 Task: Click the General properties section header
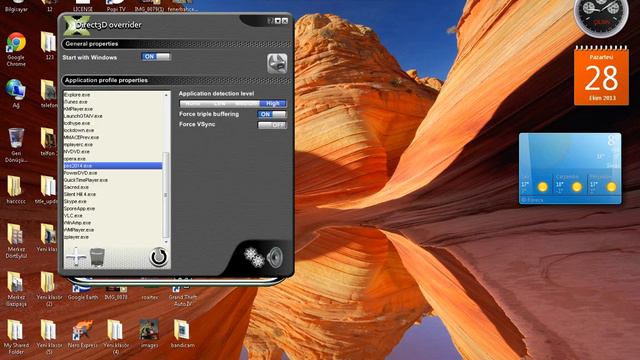point(176,44)
